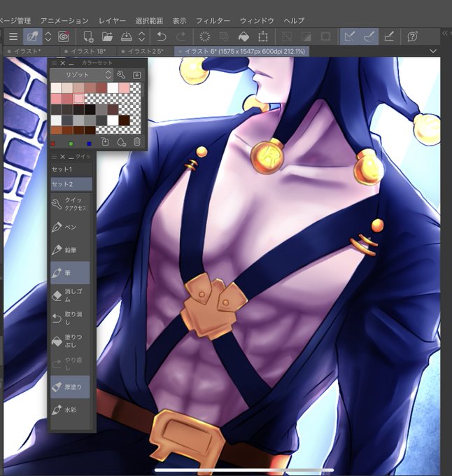The image size is (452, 476).
Task: Open the フィルター menu
Action: coord(213,20)
